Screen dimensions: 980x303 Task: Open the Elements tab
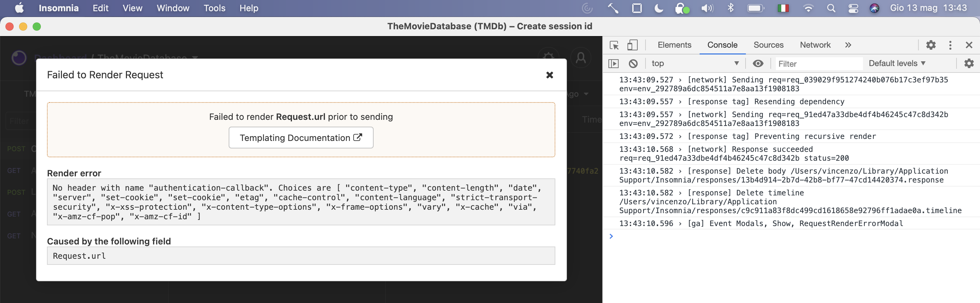point(674,45)
